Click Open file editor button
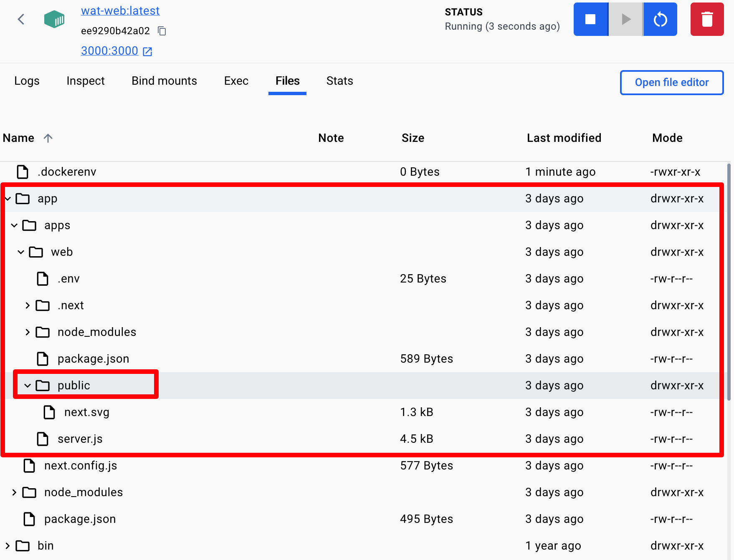Image resolution: width=734 pixels, height=560 pixels. click(672, 83)
